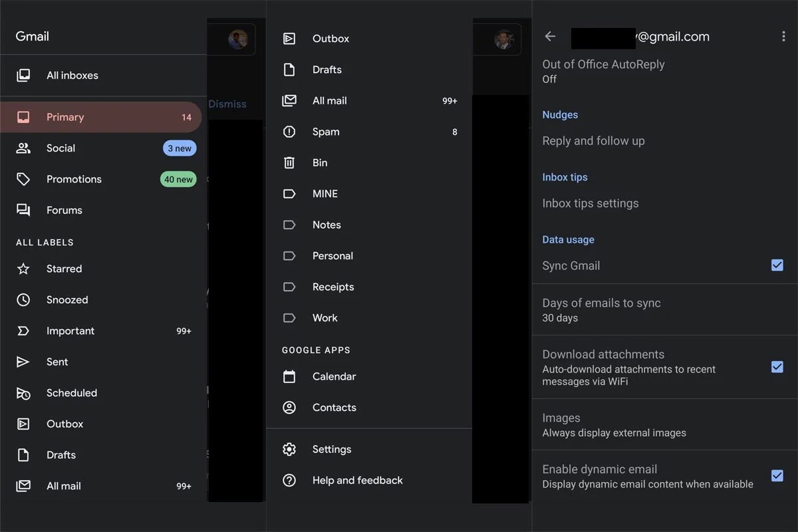This screenshot has height=532, width=798.
Task: Click Help and feedback question icon
Action: tap(289, 480)
